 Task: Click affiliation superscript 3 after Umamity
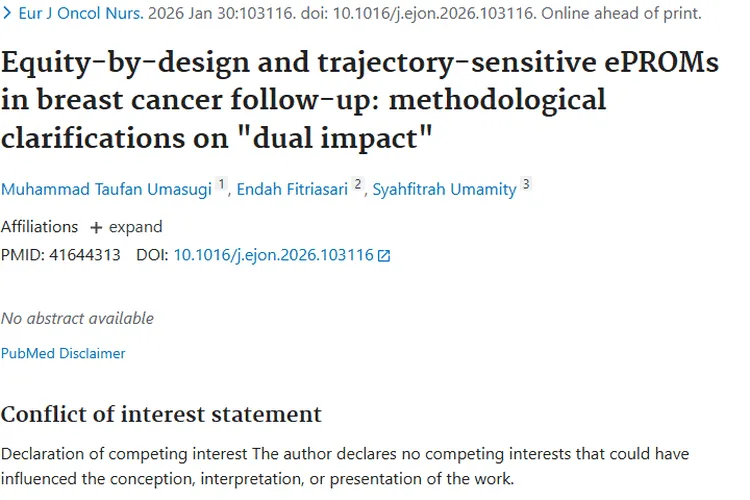(526, 185)
